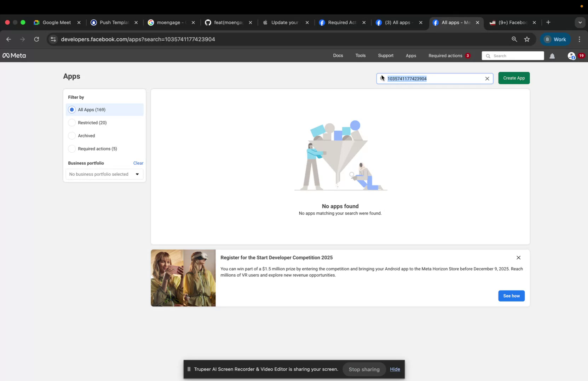Click the Create App button
588x381 pixels.
tap(514, 78)
